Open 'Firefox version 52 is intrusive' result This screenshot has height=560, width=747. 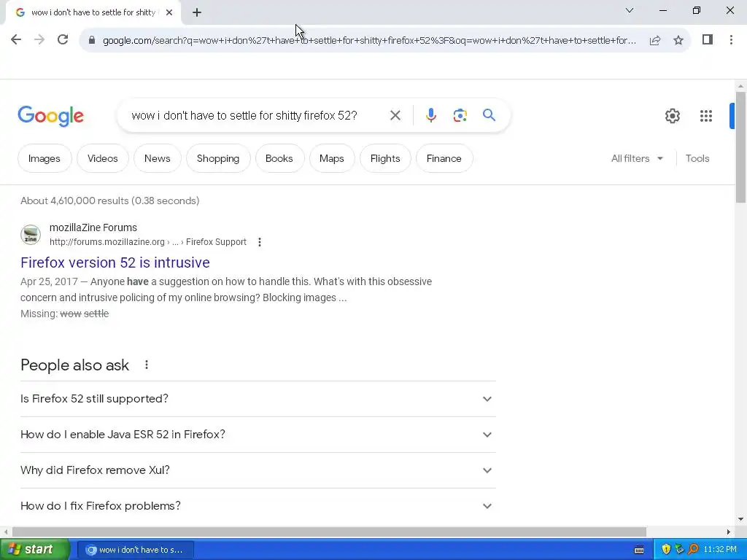(115, 262)
